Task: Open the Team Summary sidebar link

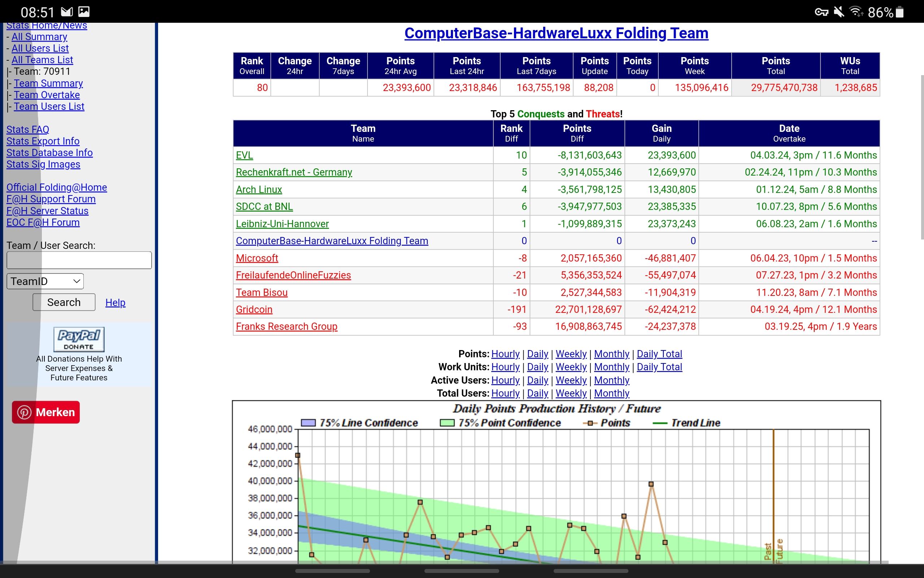Action: (48, 83)
